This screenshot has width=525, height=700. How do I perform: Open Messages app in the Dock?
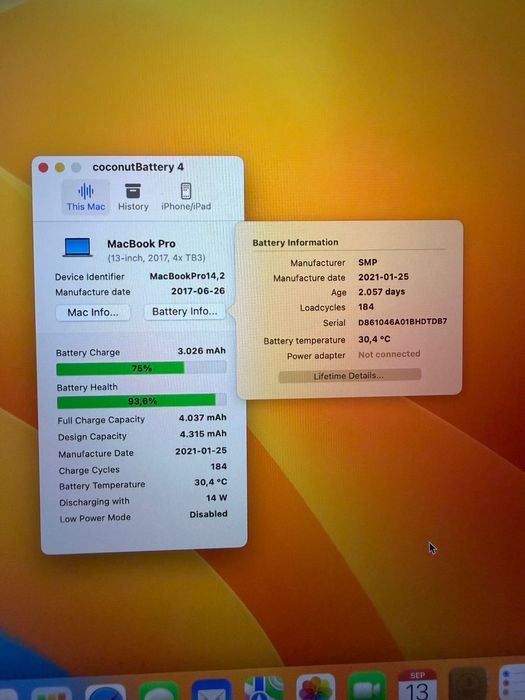158,691
